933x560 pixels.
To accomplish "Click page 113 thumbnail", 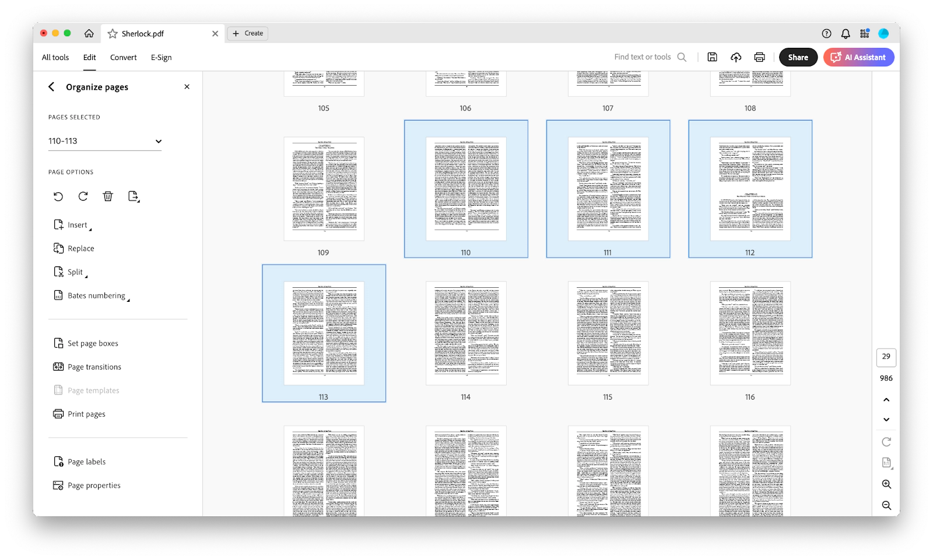I will (x=324, y=333).
